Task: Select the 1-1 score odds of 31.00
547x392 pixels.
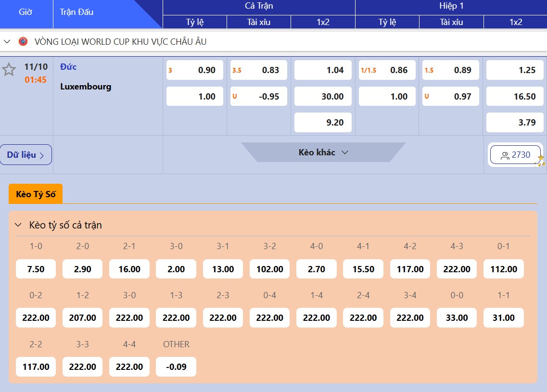Action: click(x=503, y=317)
